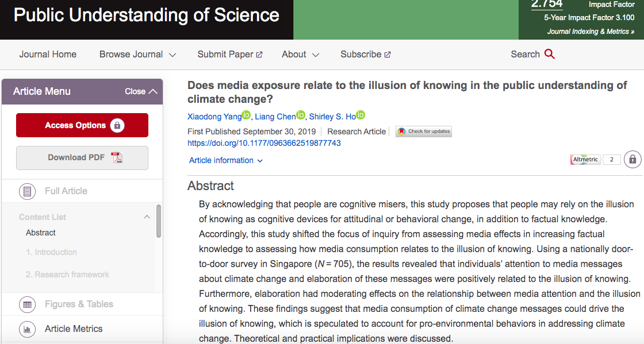Open Liang Chen's ORCID icon

point(301,115)
